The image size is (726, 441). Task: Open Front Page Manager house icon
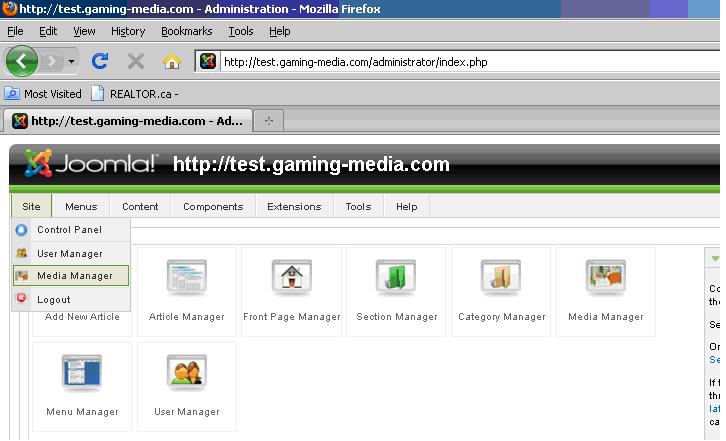tap(292, 277)
